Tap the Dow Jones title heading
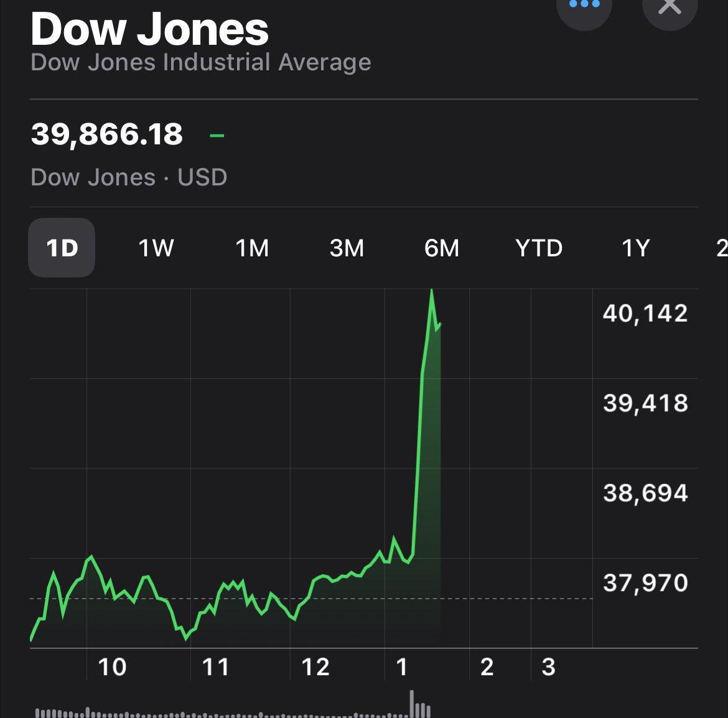This screenshot has width=728, height=718. [x=149, y=29]
